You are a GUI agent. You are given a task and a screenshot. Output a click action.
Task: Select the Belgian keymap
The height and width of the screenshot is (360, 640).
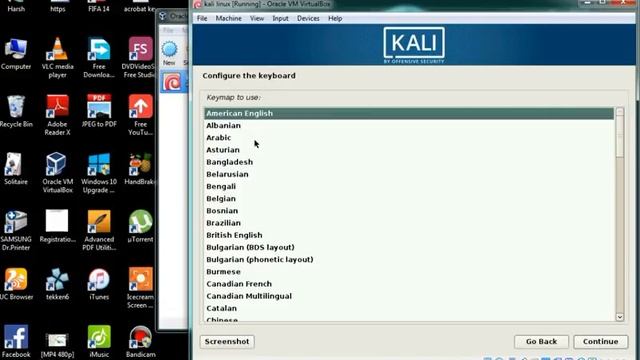pos(409,199)
